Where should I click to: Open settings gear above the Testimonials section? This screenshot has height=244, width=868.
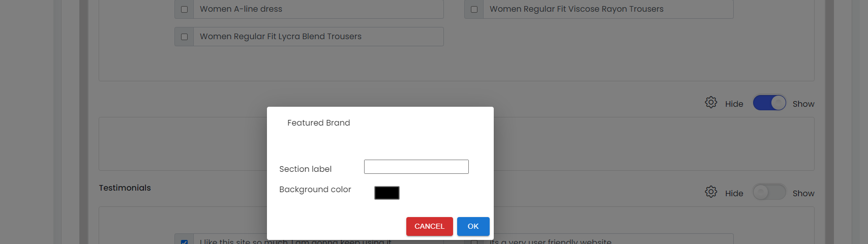pyautogui.click(x=711, y=102)
